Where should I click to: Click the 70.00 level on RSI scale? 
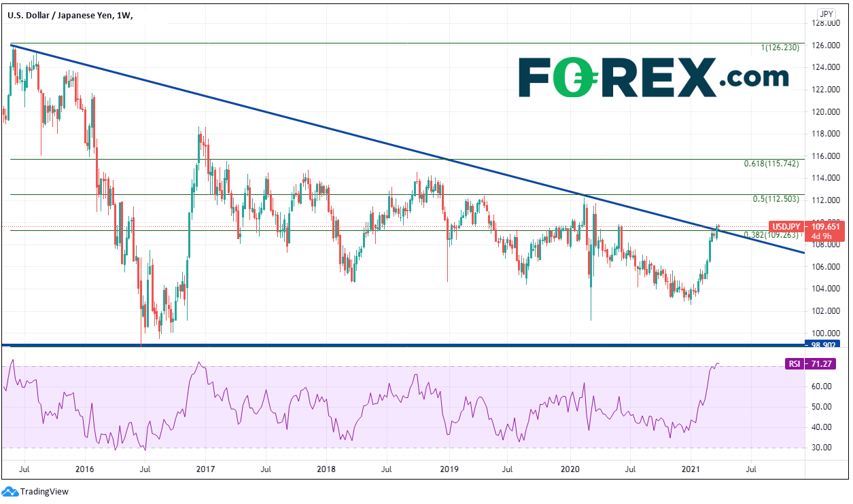coord(826,367)
